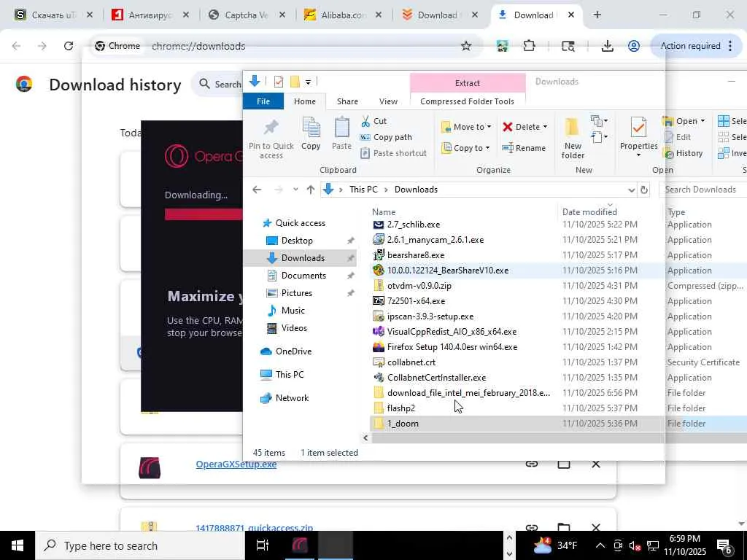Open recent locations dropdown chevron
This screenshot has height=560, width=747.
(295, 190)
